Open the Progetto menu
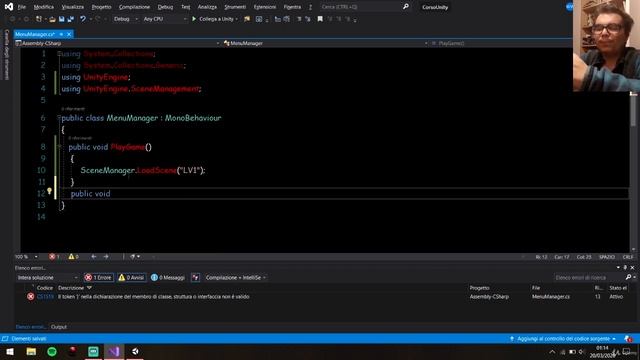The width and height of the screenshot is (640, 360). click(101, 7)
